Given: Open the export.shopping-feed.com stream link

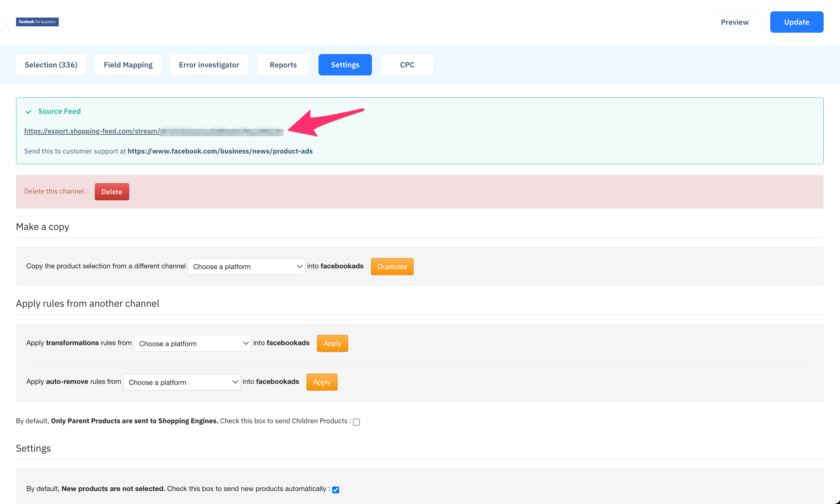Looking at the screenshot, I should (154, 131).
